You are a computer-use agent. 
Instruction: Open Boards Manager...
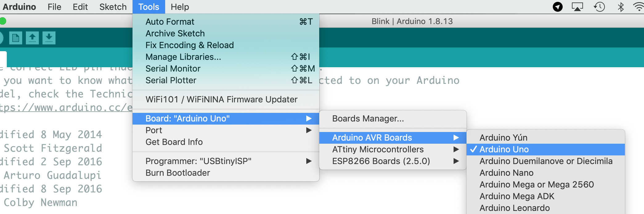[x=368, y=119]
